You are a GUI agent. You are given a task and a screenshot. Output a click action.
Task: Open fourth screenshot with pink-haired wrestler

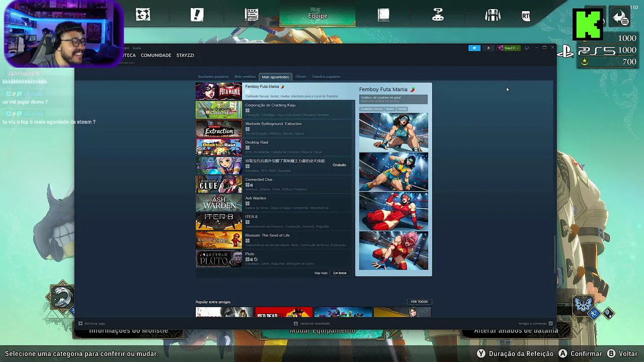pyautogui.click(x=393, y=250)
